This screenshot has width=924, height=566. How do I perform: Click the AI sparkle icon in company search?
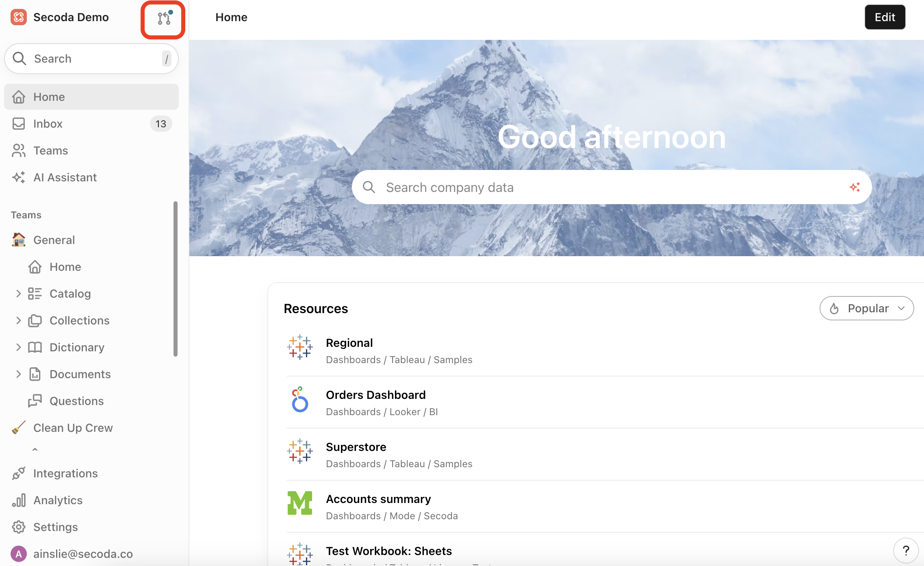(855, 187)
